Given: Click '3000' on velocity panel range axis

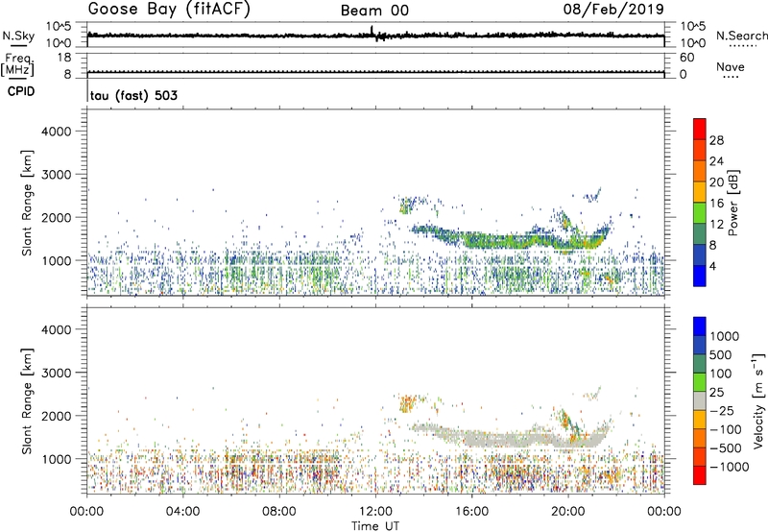Looking at the screenshot, I should [x=57, y=373].
